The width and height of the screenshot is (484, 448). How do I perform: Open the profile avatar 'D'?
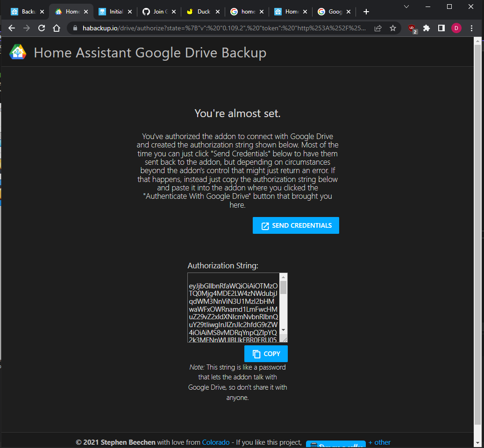(x=456, y=28)
